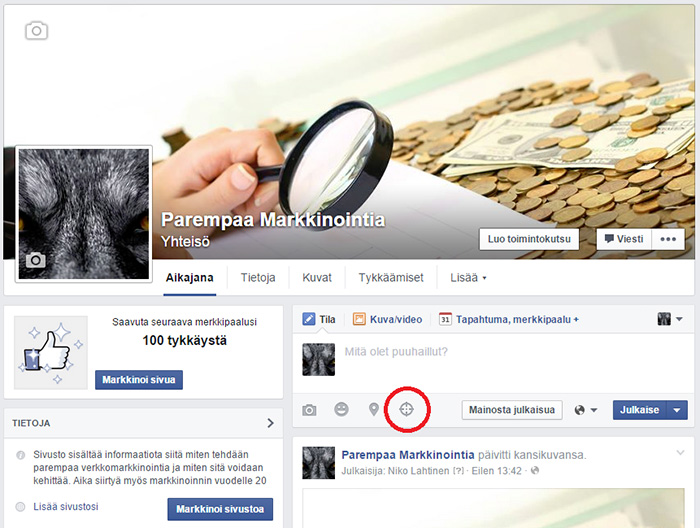Open audience targeting crosshair icon
The image size is (700, 528).
pos(406,409)
